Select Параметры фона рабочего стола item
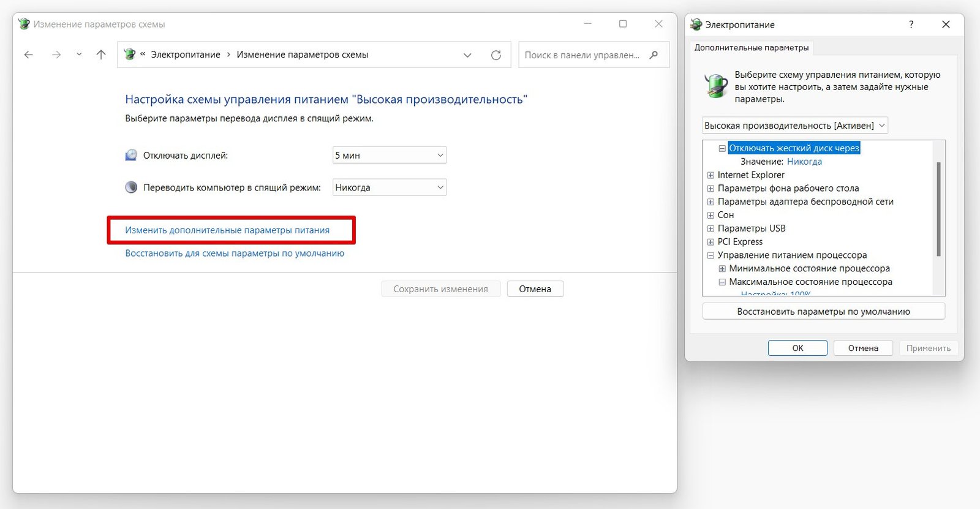 coord(788,189)
